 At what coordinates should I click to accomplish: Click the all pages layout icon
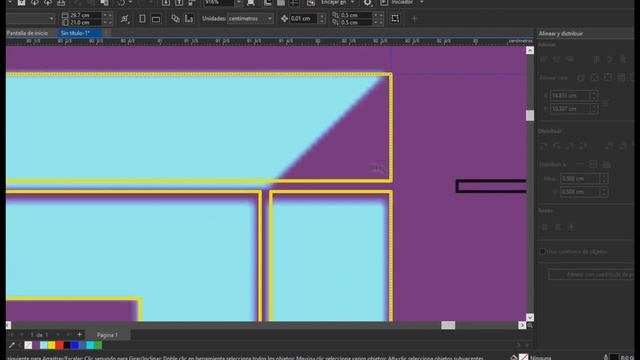(x=176, y=19)
